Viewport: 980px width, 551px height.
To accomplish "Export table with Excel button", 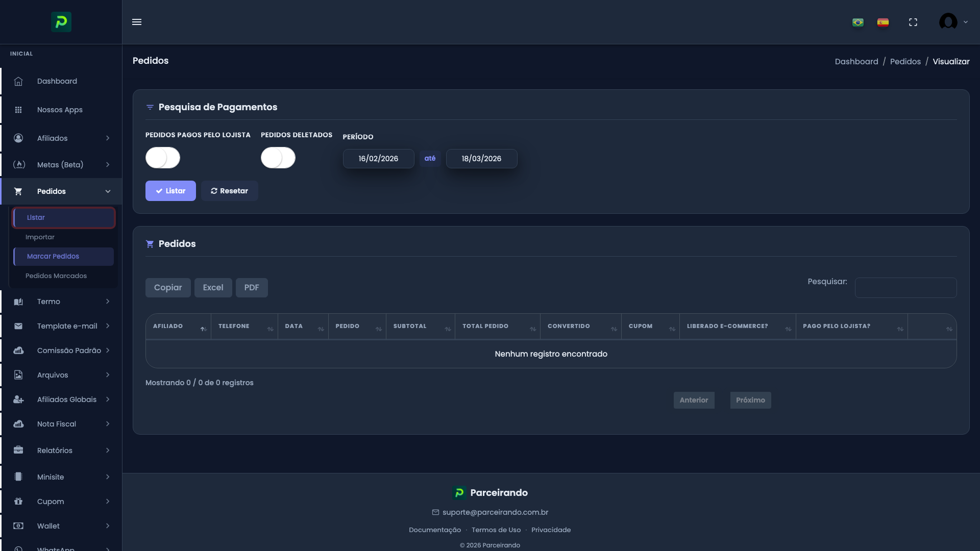I will [x=213, y=288].
